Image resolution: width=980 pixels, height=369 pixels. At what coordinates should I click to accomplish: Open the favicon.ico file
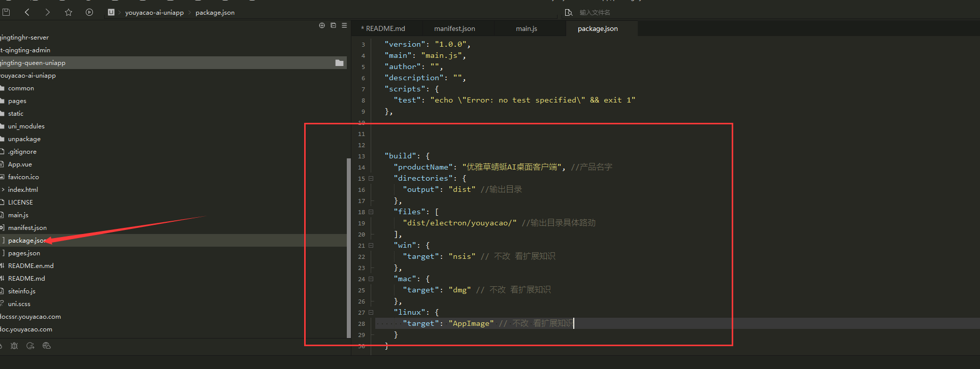pos(23,177)
